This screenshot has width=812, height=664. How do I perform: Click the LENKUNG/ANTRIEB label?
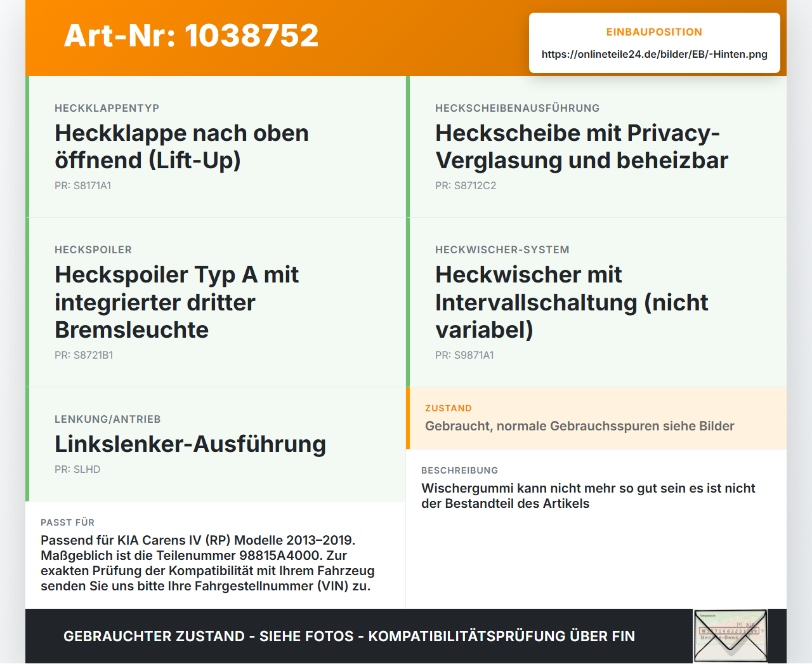point(108,419)
